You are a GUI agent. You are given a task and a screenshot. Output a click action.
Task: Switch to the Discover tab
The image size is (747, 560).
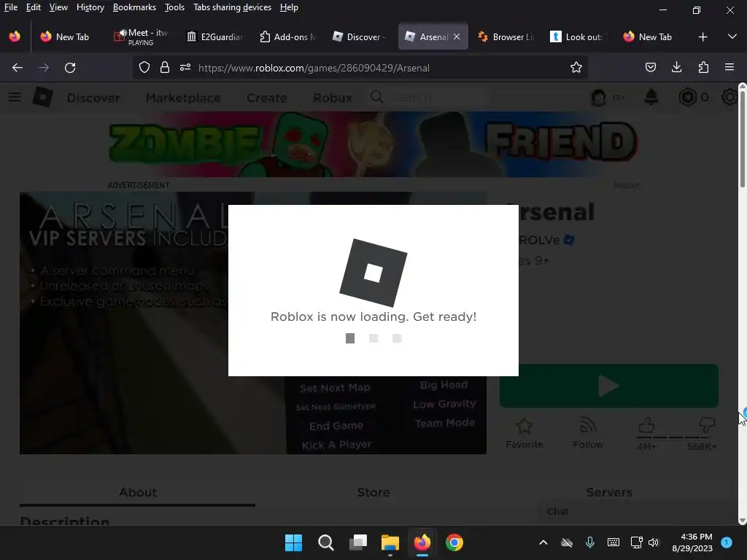[360, 36]
